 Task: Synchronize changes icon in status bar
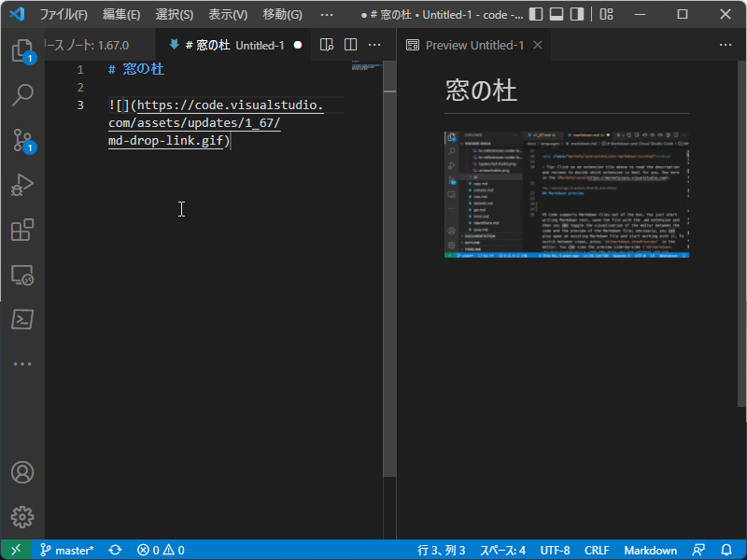[x=115, y=551]
